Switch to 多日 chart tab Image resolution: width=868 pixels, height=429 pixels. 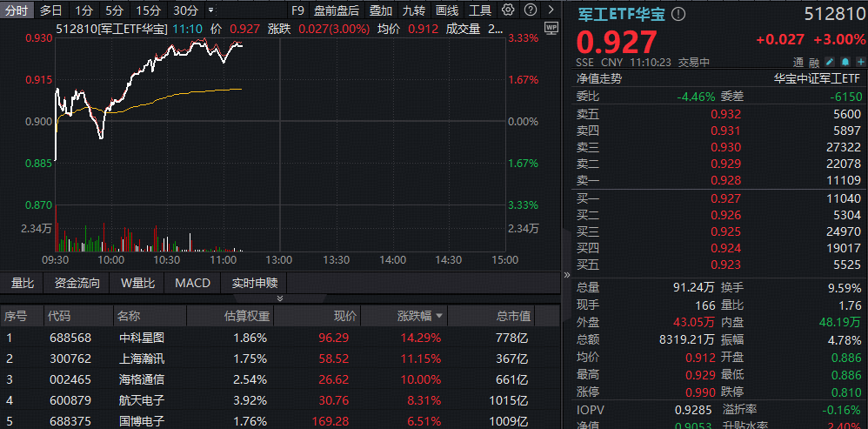[x=50, y=11]
